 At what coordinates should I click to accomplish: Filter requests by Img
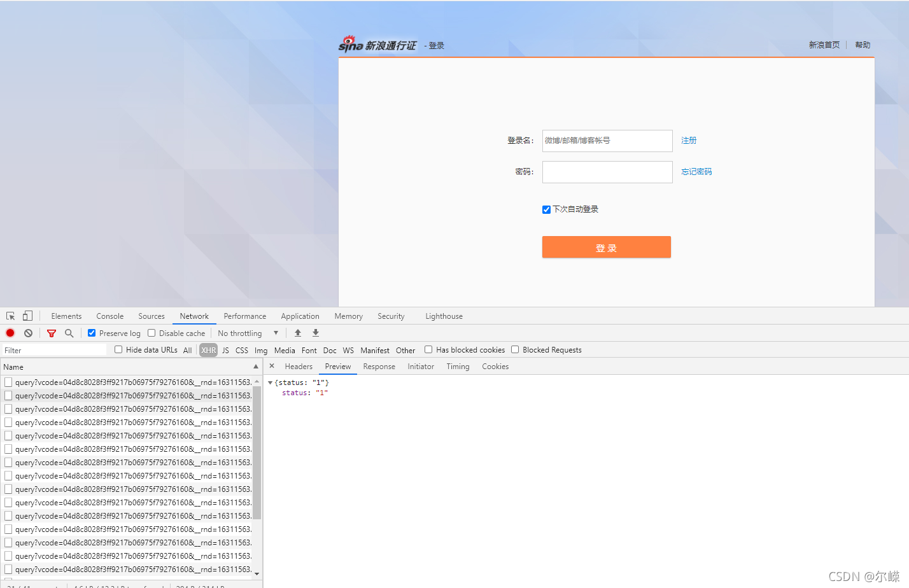pyautogui.click(x=261, y=350)
